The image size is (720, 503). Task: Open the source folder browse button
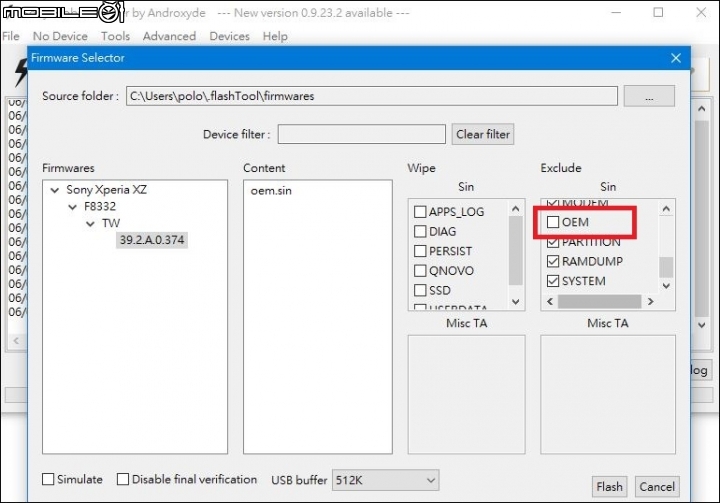(x=649, y=96)
